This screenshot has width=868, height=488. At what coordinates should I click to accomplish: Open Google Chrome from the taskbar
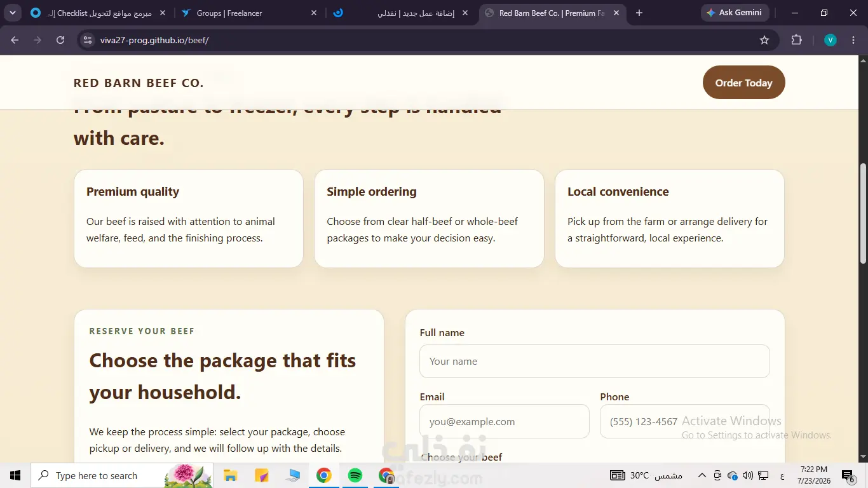pos(324,475)
